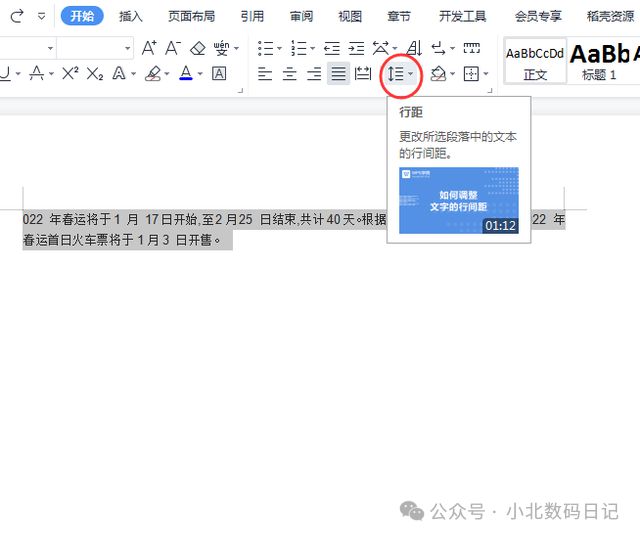Toggle underline formatting
Viewport: 640px width, 538px height.
point(5,73)
